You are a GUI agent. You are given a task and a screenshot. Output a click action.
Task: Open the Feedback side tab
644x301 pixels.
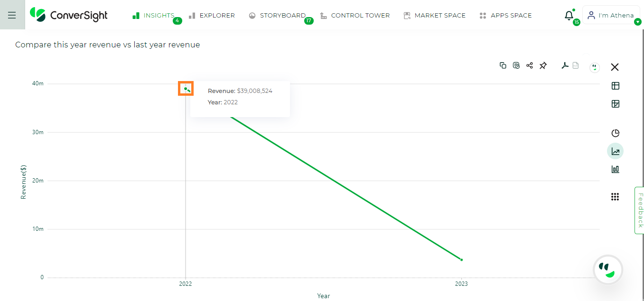pyautogui.click(x=639, y=210)
